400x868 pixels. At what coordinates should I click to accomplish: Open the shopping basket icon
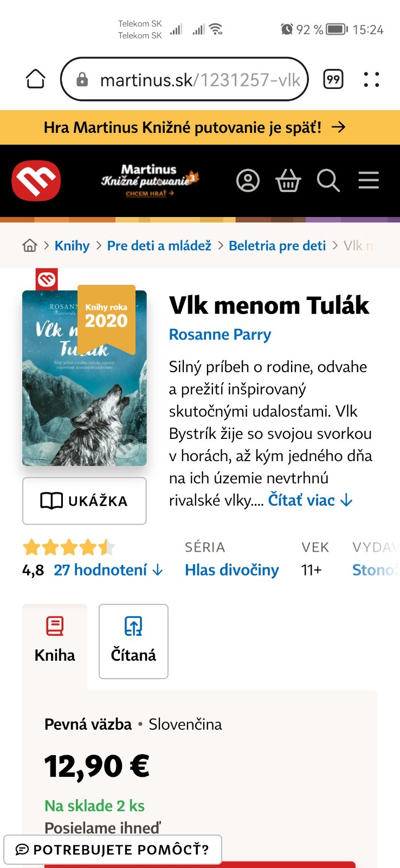(288, 181)
